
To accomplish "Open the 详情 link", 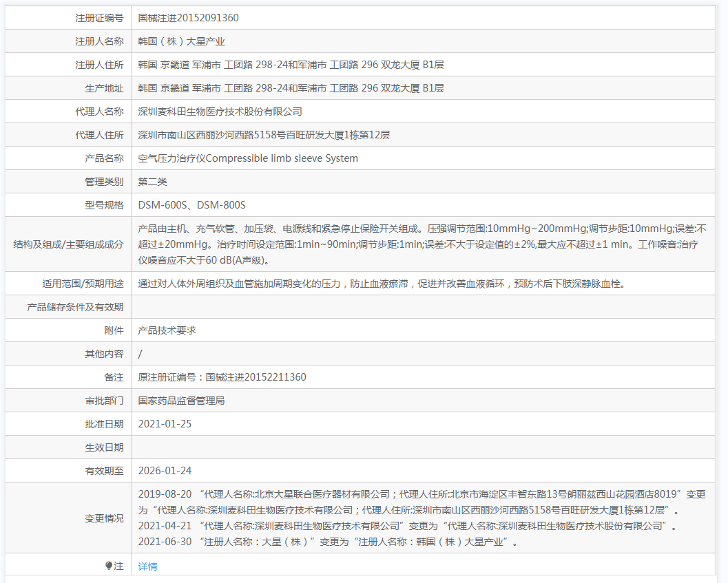I will click(x=147, y=566).
